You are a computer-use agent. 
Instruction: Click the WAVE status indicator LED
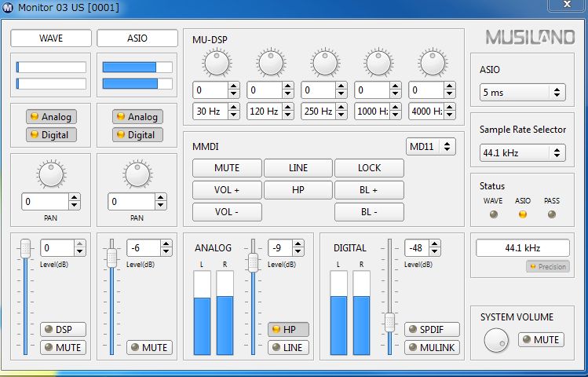494,214
